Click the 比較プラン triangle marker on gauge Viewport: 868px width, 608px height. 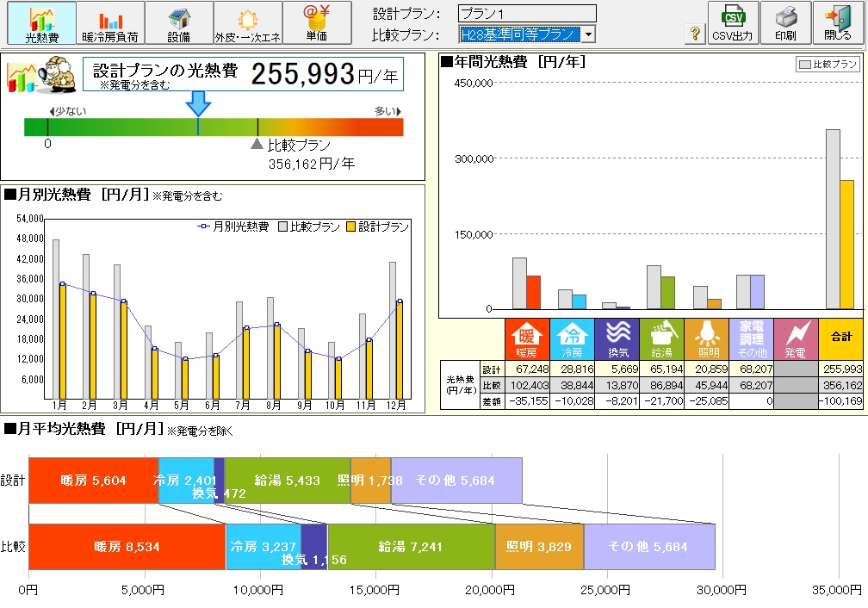click(257, 144)
